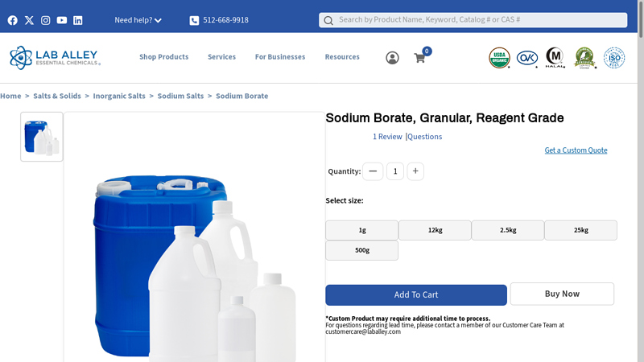
Task: Select the 500g size option
Action: tap(361, 250)
